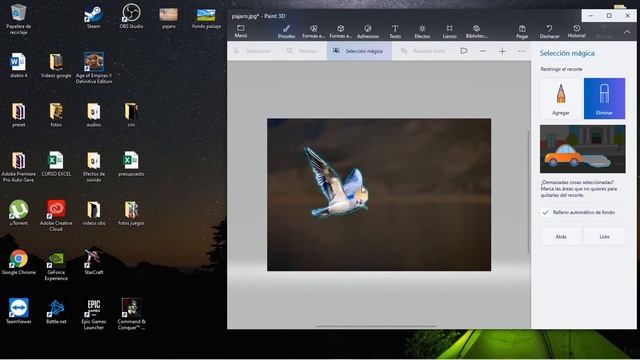This screenshot has height=360, width=640.
Task: Open the GeForce Experience shortcut
Action: click(x=56, y=265)
